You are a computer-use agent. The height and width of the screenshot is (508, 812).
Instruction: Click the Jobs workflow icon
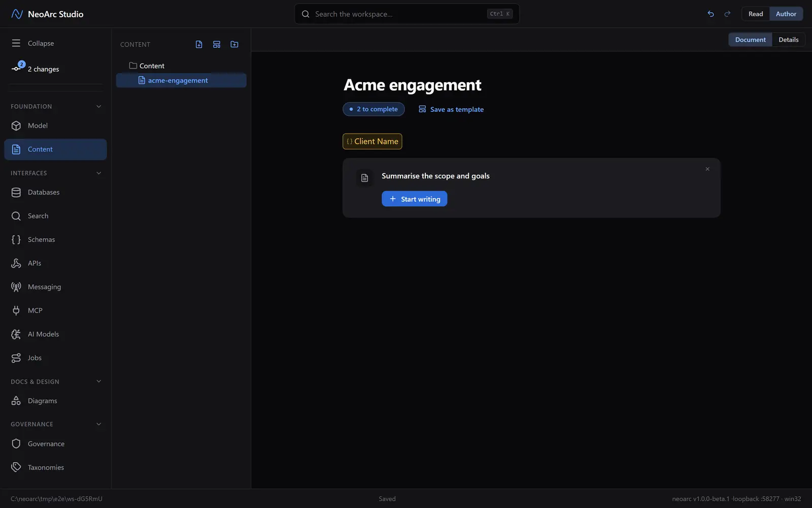pos(16,358)
